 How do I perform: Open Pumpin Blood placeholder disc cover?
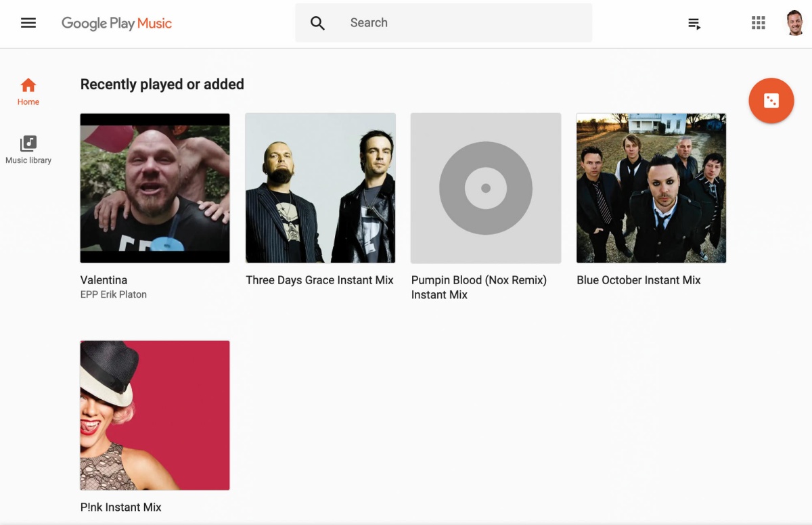(x=486, y=188)
